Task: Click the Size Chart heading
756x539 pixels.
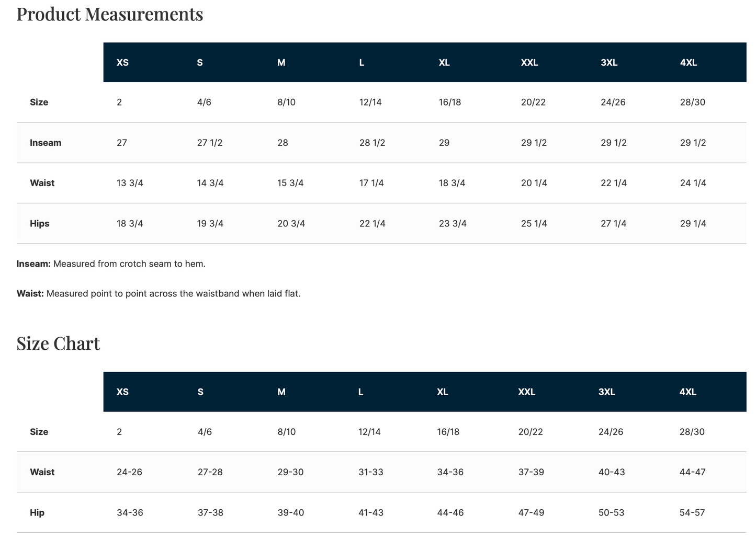Action: click(58, 343)
